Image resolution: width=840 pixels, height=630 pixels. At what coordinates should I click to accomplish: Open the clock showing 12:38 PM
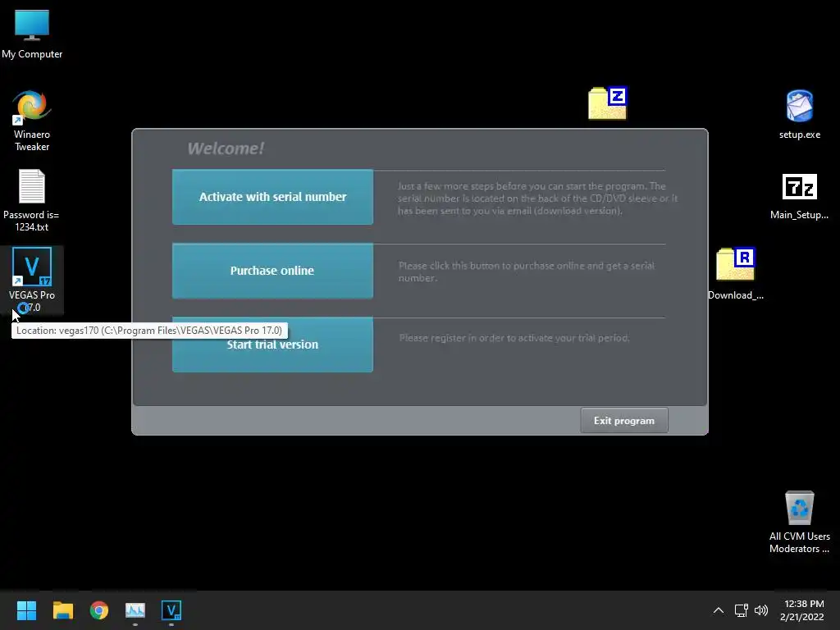[802, 610]
